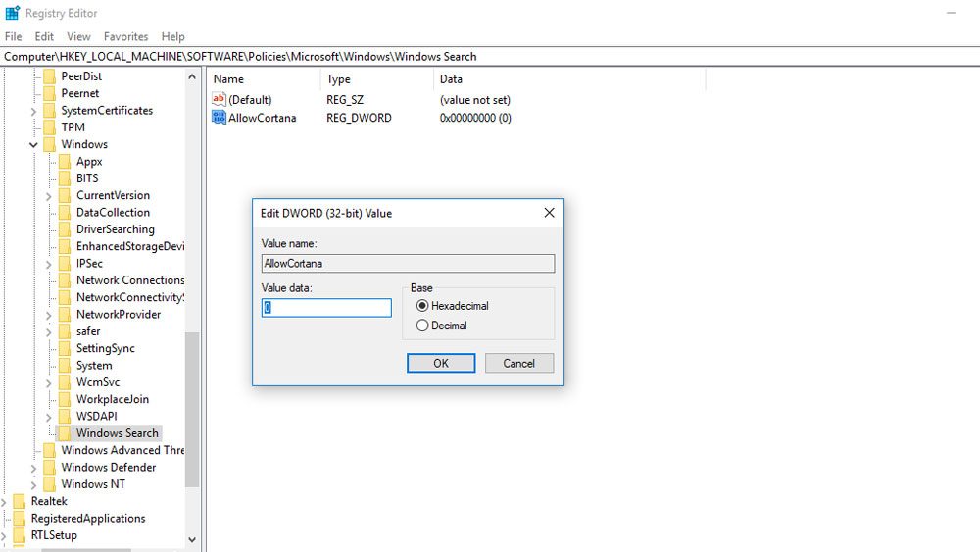Click the Windows Defender folder icon
The width and height of the screenshot is (980, 552).
[x=49, y=467]
